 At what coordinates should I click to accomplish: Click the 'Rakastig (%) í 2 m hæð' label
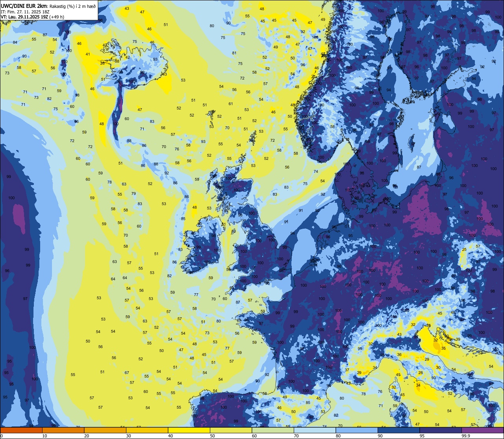pos(72,6)
